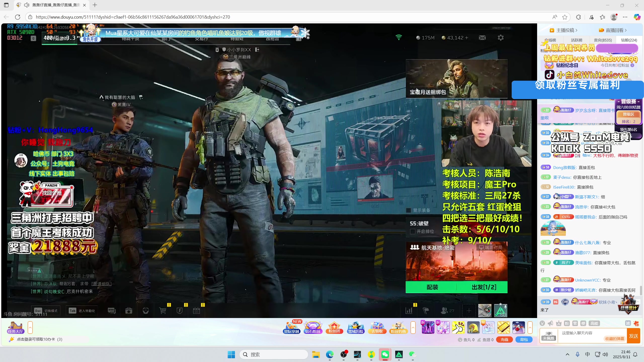Open the browser profile avatar
Image resolution: width=644 pixels, height=362 pixels.
tap(614, 17)
